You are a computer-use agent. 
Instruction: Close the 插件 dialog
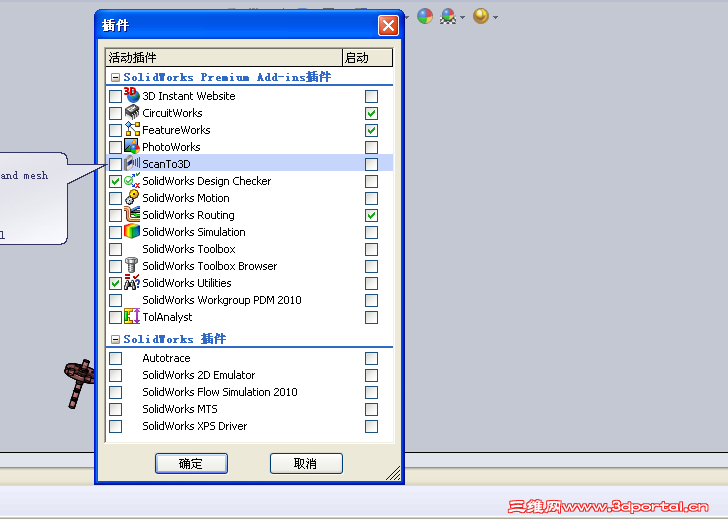388,26
